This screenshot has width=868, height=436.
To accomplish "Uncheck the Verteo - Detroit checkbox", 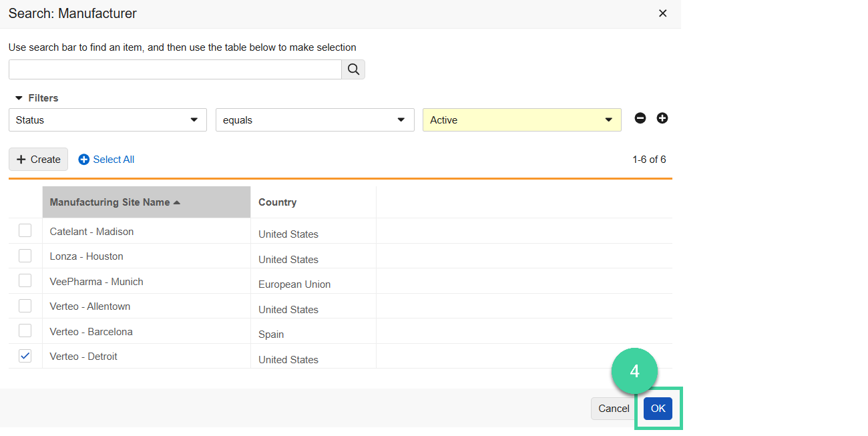I will pyautogui.click(x=25, y=356).
